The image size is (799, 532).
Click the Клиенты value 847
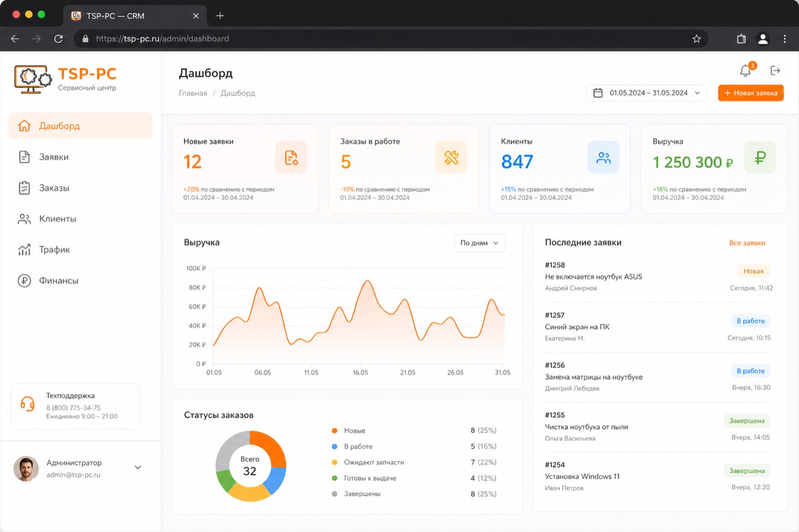[517, 162]
